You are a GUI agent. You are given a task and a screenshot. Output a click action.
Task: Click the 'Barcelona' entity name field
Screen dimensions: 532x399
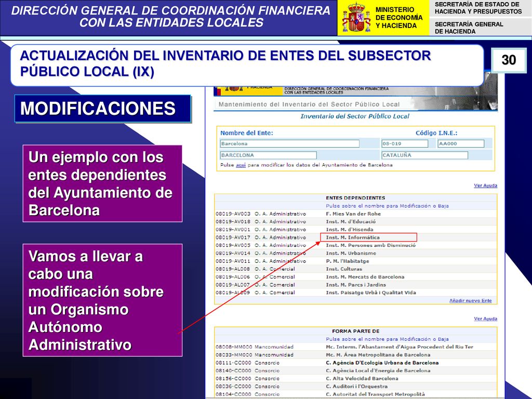tap(289, 143)
